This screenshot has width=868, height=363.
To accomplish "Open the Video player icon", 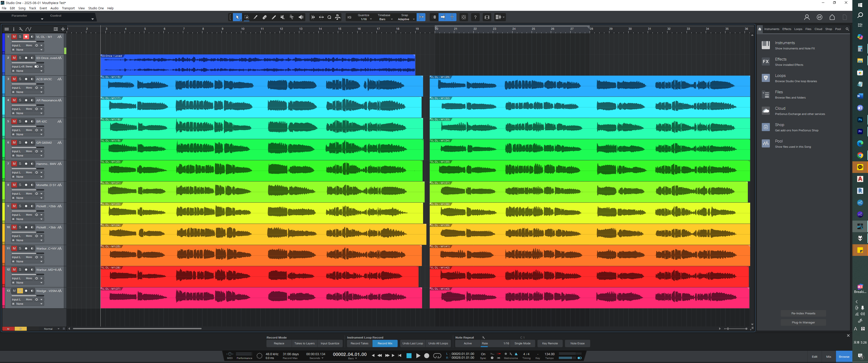I will [x=487, y=17].
